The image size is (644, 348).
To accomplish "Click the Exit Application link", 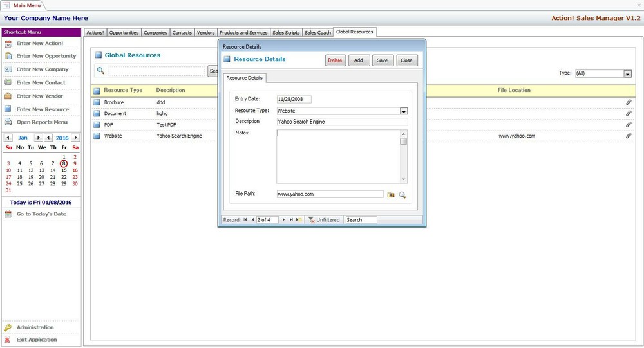I will [x=37, y=340].
